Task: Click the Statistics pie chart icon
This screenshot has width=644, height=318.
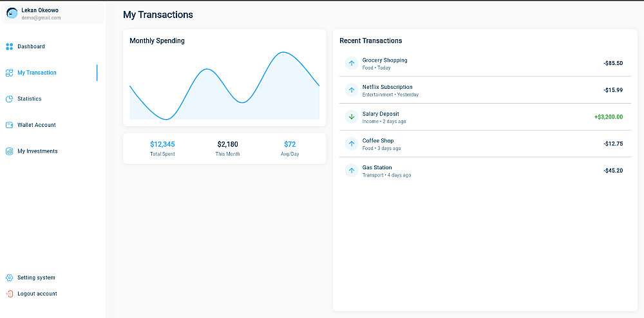Action: tap(9, 99)
